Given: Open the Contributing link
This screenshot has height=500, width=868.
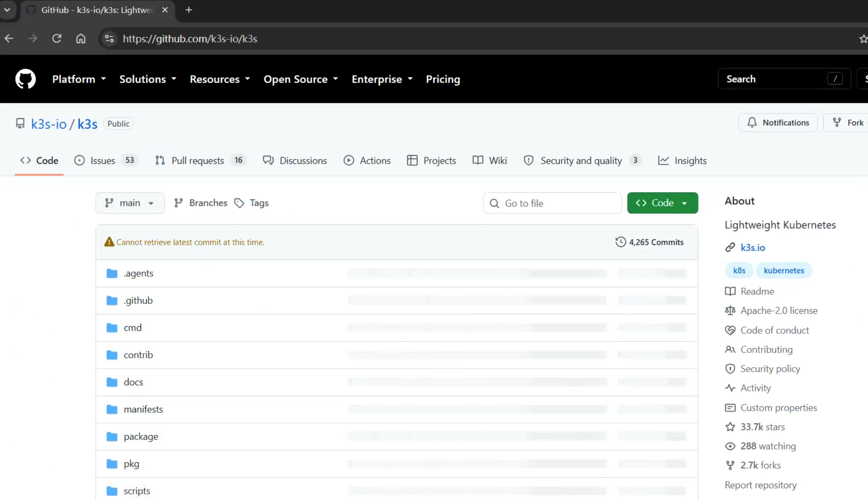Looking at the screenshot, I should tap(767, 349).
